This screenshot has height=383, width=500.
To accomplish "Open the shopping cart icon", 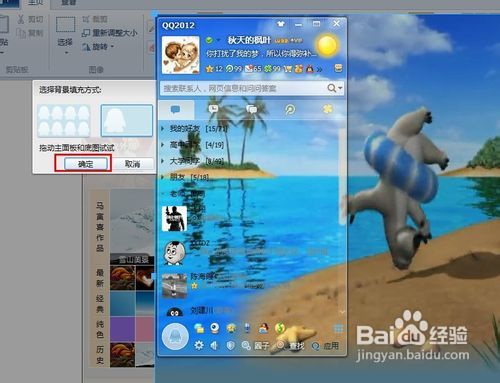I will pyautogui.click(x=288, y=69).
